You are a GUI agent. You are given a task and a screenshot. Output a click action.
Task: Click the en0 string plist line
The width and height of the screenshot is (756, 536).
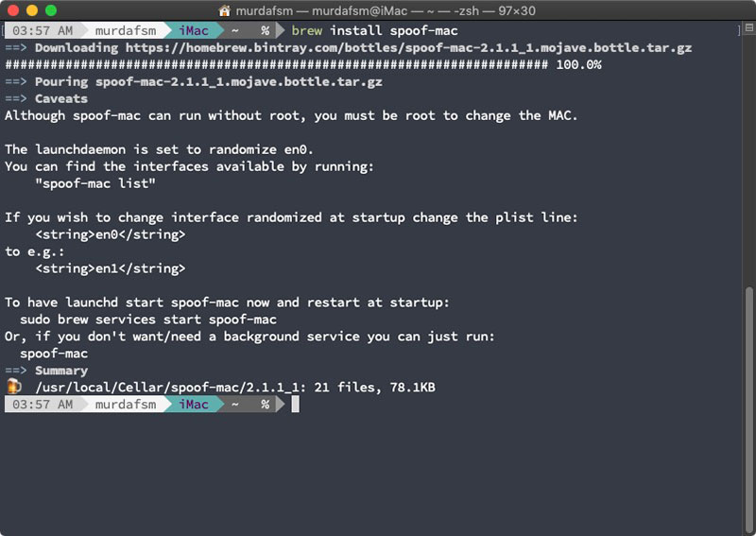111,234
